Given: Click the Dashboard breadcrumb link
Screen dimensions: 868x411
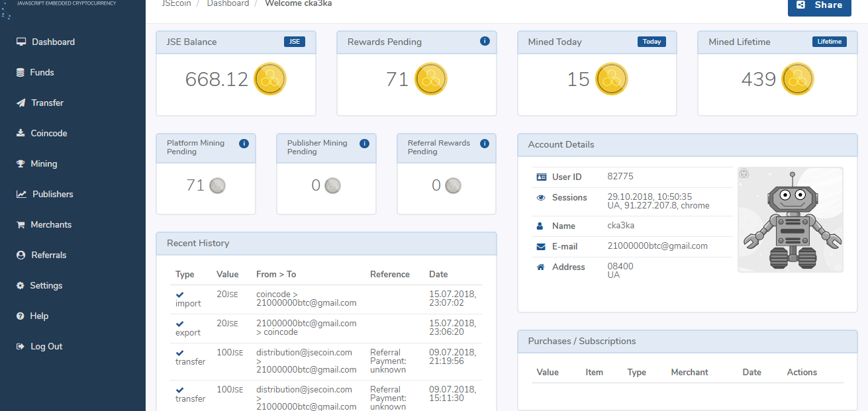Looking at the screenshot, I should click(x=228, y=3).
